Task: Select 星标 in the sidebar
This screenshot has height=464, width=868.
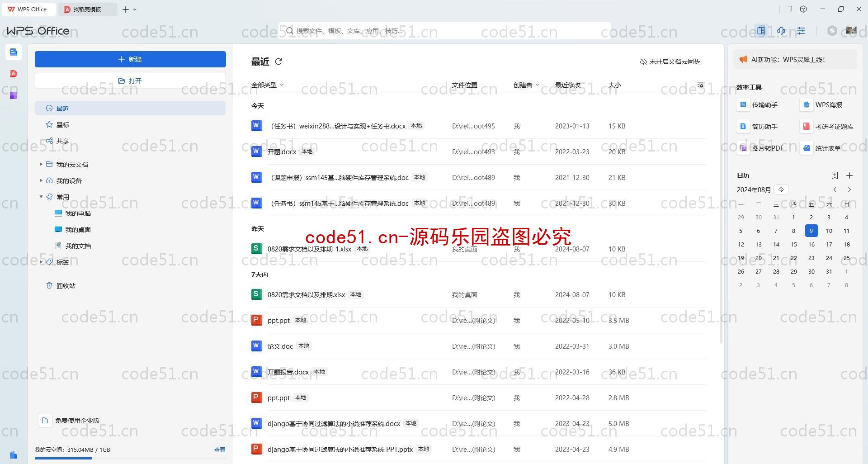Action: pyautogui.click(x=130, y=125)
